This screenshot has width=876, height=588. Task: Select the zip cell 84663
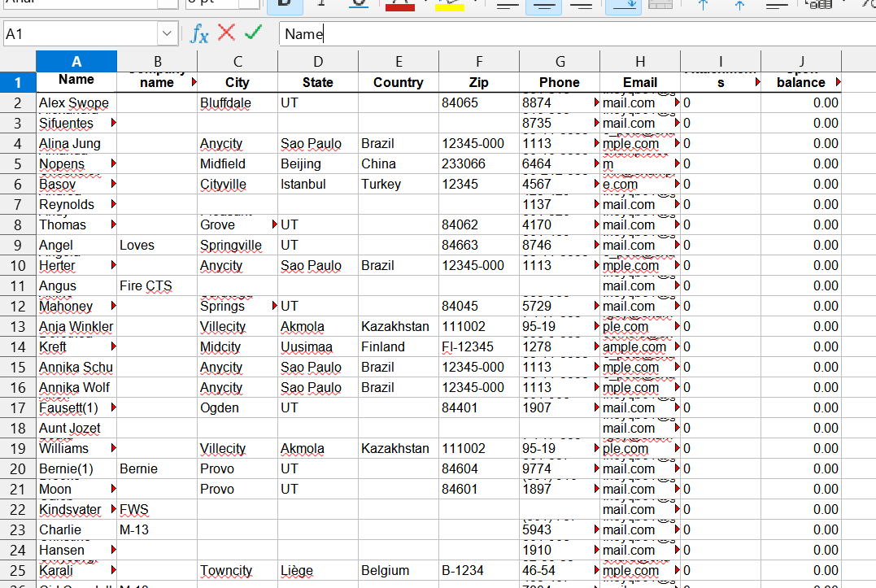[479, 245]
